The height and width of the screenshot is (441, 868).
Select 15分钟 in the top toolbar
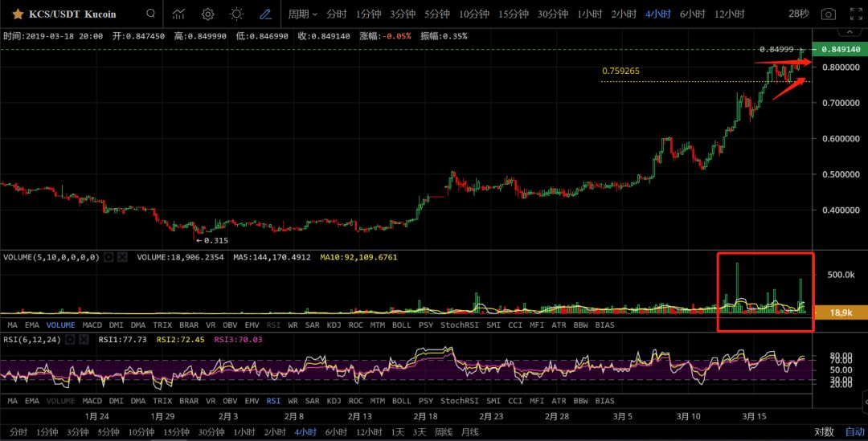tap(513, 14)
